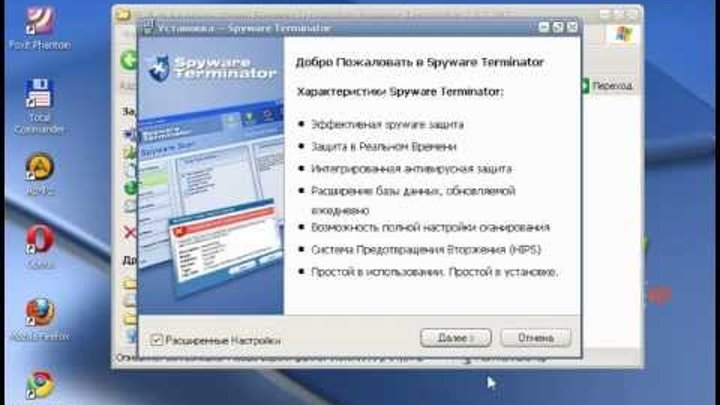Image resolution: width=720 pixels, height=405 pixels.
Task: Click the 'Эффективная spyware защита' bullet
Action: (387, 124)
